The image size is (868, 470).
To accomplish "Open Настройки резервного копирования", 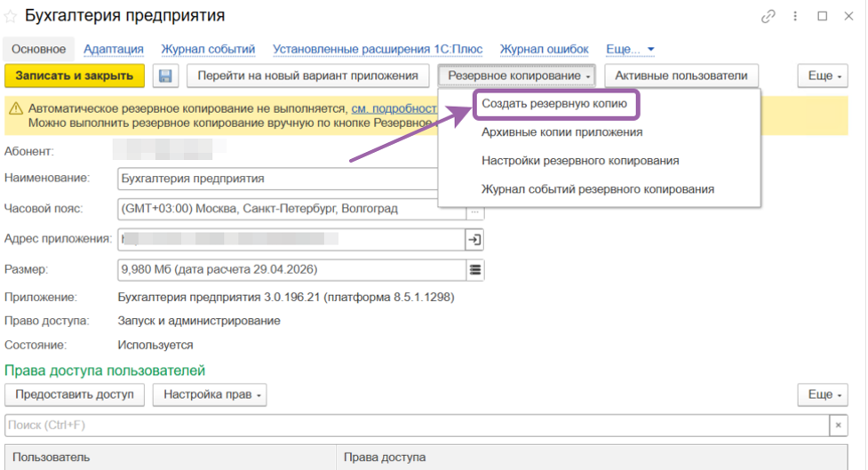I will coord(580,161).
